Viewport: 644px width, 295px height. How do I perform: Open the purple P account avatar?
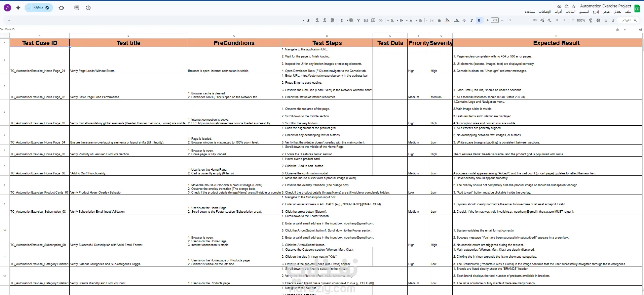point(7,8)
